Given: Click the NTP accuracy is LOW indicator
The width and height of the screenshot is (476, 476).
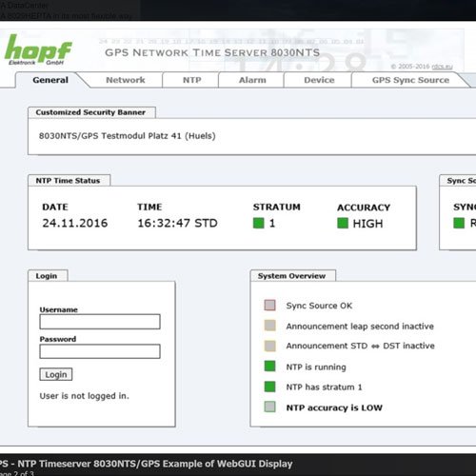Looking at the screenshot, I should pyautogui.click(x=269, y=407).
